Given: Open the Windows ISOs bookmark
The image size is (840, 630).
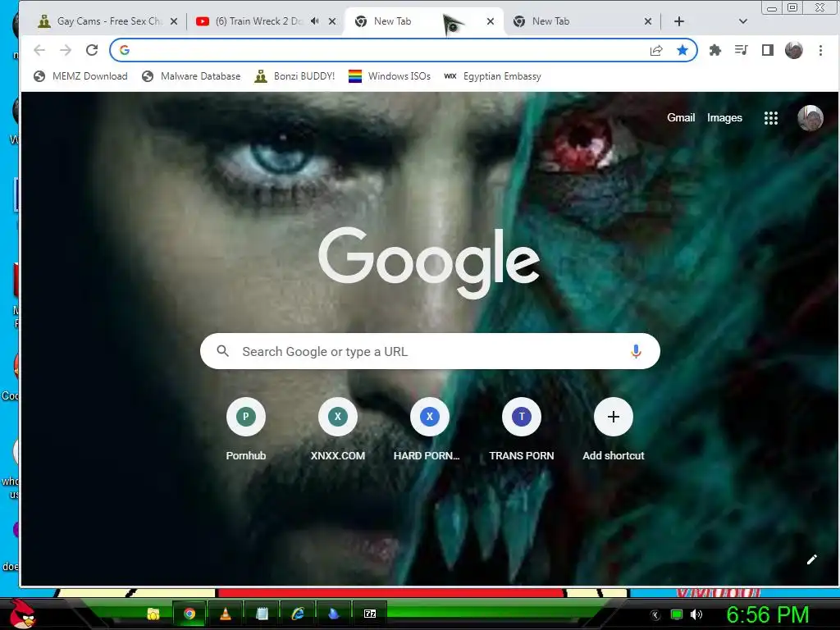Looking at the screenshot, I should pos(390,76).
